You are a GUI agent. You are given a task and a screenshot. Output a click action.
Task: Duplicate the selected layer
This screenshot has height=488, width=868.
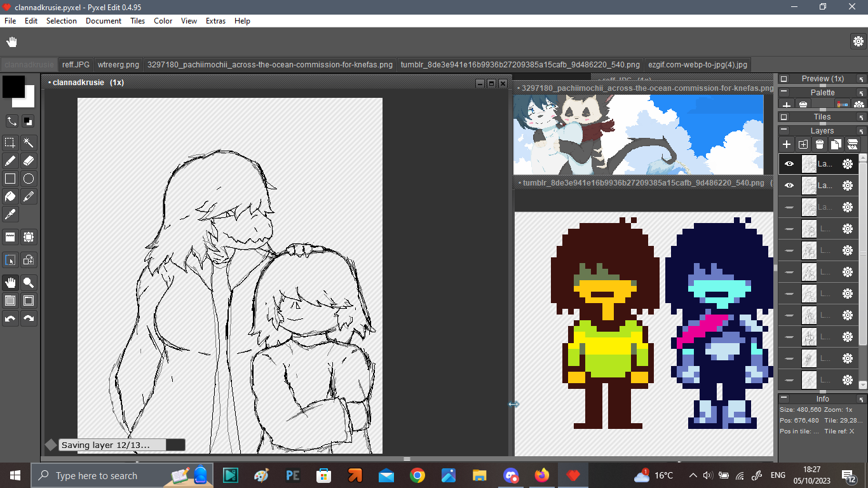coord(836,144)
